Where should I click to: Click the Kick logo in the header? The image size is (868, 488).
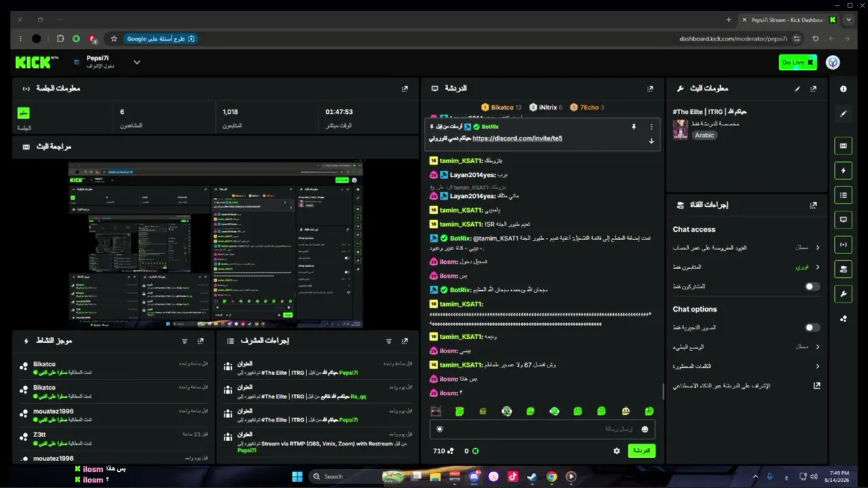[33, 62]
